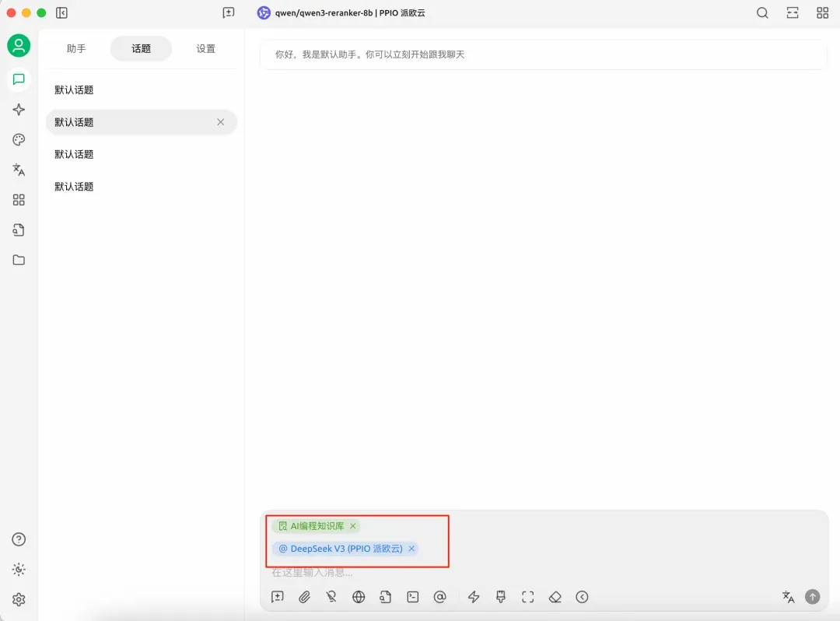Viewport: 840px width, 621px height.
Task: Switch to the 话题 tab
Action: 141,49
